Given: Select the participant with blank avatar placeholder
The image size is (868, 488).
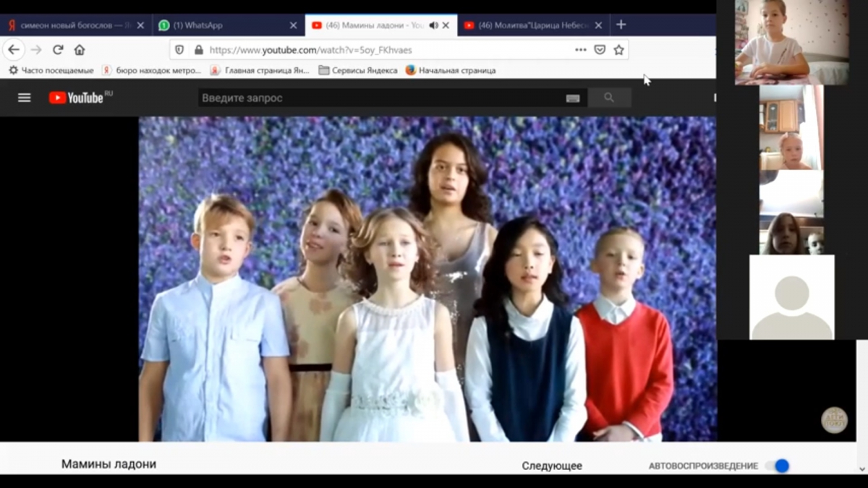Looking at the screenshot, I should click(791, 297).
